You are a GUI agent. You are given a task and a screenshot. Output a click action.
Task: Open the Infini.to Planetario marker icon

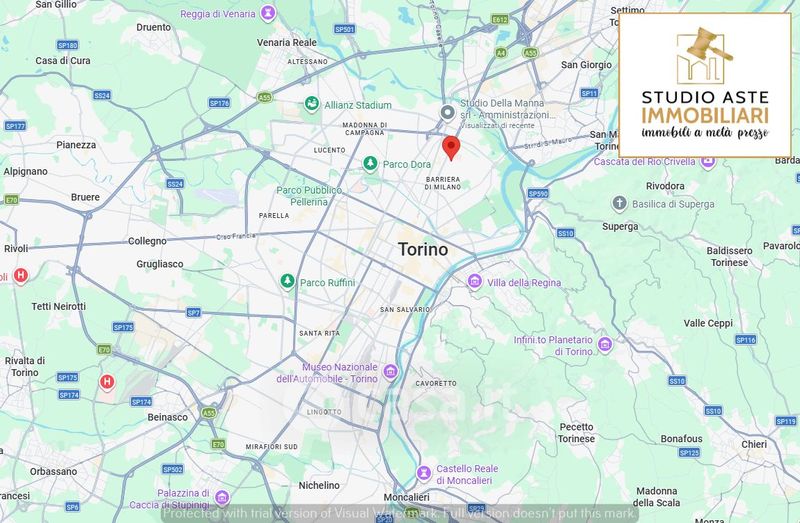coord(605,345)
